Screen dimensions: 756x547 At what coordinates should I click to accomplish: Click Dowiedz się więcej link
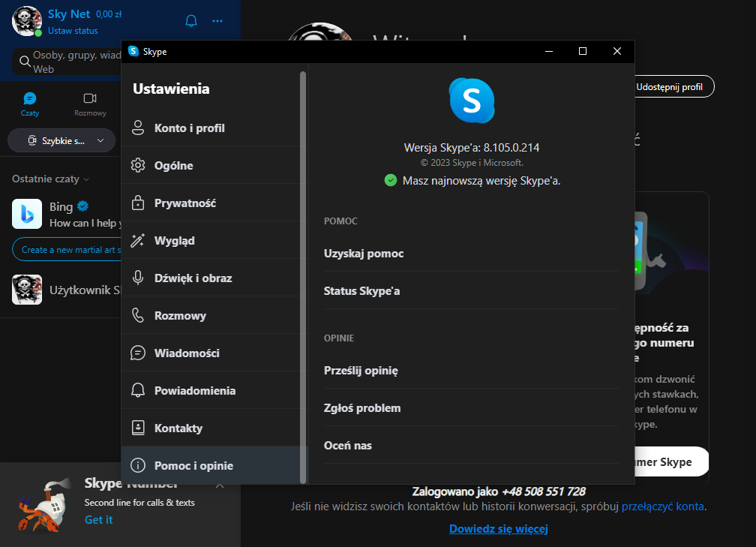point(499,529)
